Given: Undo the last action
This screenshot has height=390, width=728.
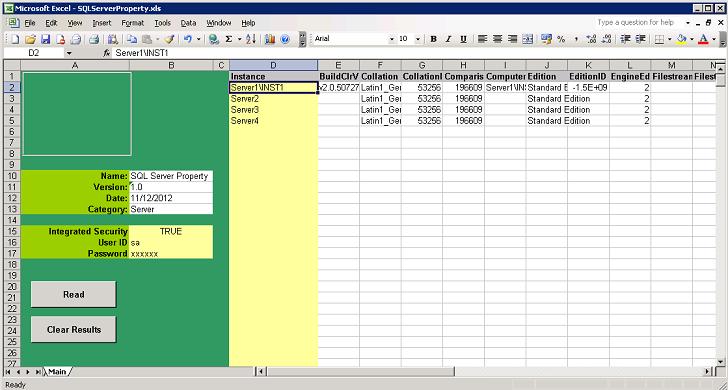Looking at the screenshot, I should click(188, 39).
